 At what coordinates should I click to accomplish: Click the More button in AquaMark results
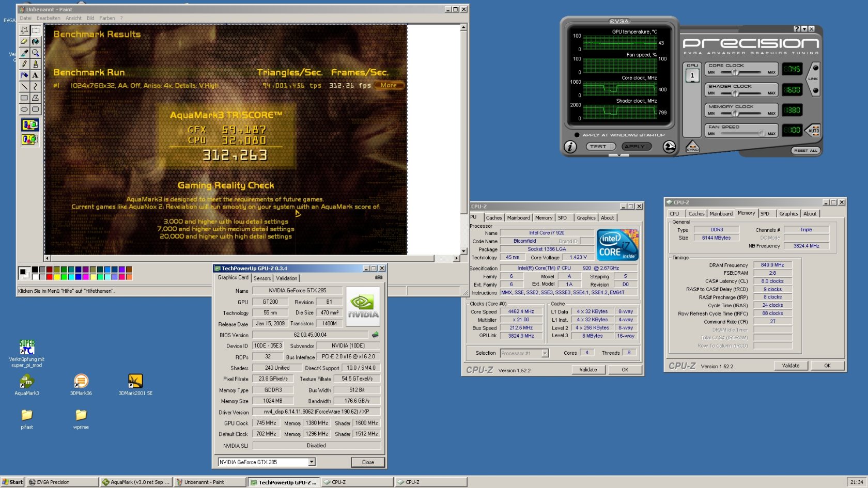[x=389, y=86]
